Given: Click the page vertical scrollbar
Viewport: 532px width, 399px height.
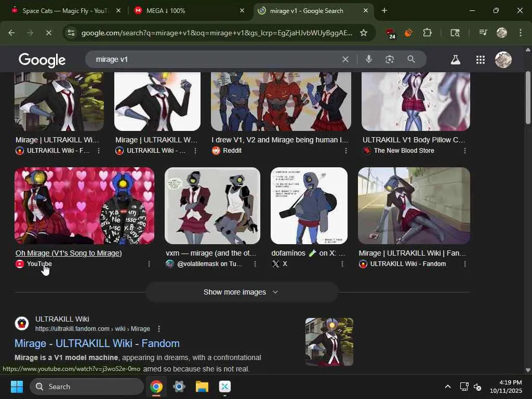Looking at the screenshot, I should click(528, 98).
